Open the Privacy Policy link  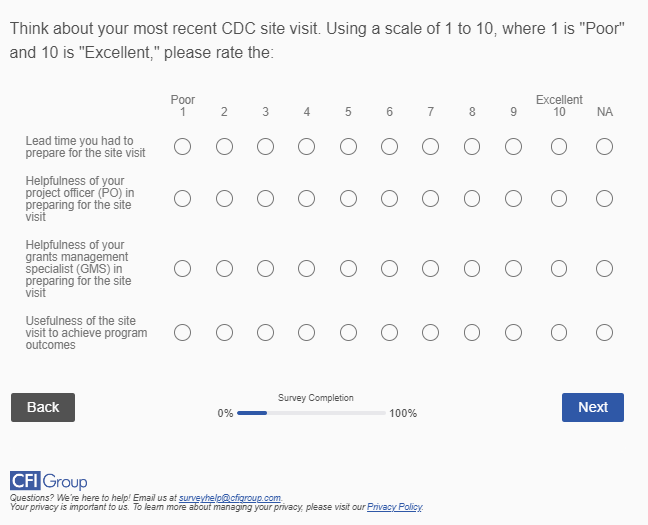pyautogui.click(x=394, y=507)
